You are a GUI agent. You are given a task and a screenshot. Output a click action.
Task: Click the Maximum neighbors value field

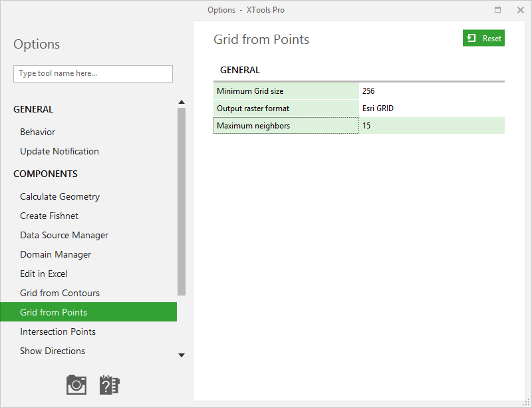pyautogui.click(x=432, y=126)
